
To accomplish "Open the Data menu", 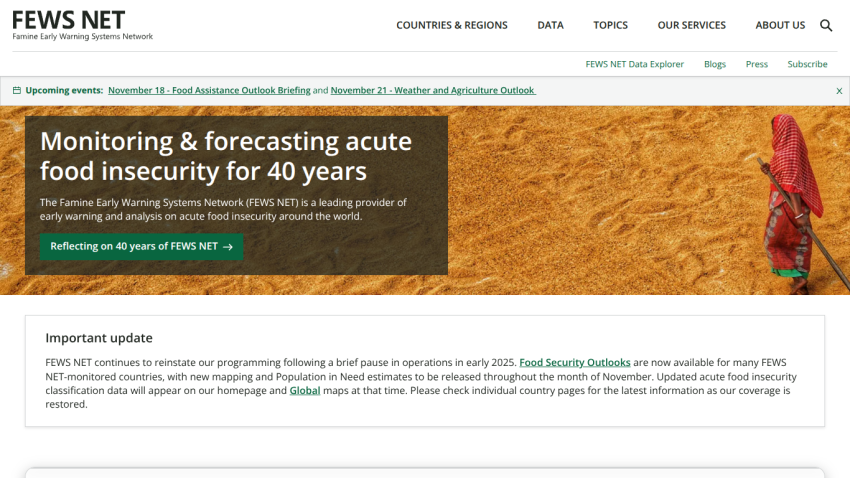I will click(550, 25).
